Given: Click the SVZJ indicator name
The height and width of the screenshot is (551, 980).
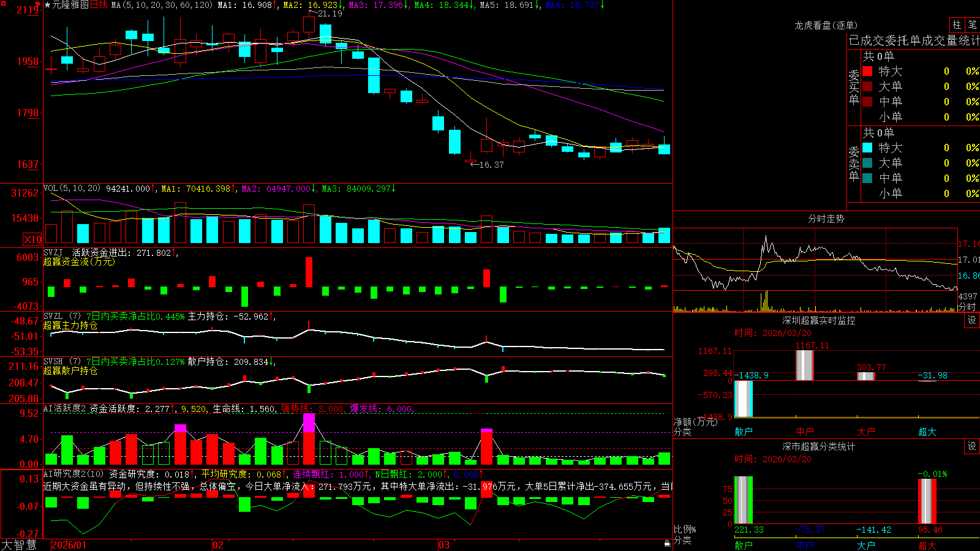Looking at the screenshot, I should tap(53, 252).
